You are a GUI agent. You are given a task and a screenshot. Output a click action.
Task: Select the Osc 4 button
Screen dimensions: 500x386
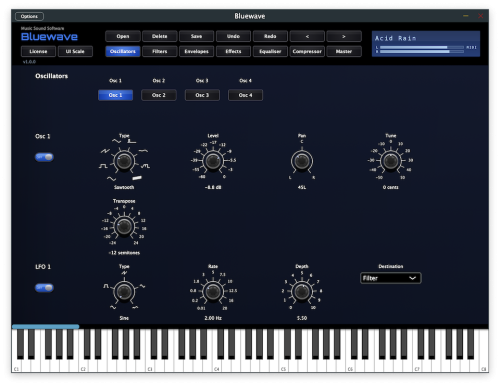pos(245,95)
